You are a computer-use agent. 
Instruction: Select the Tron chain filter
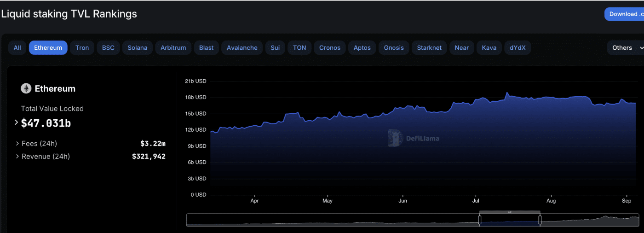pyautogui.click(x=82, y=48)
